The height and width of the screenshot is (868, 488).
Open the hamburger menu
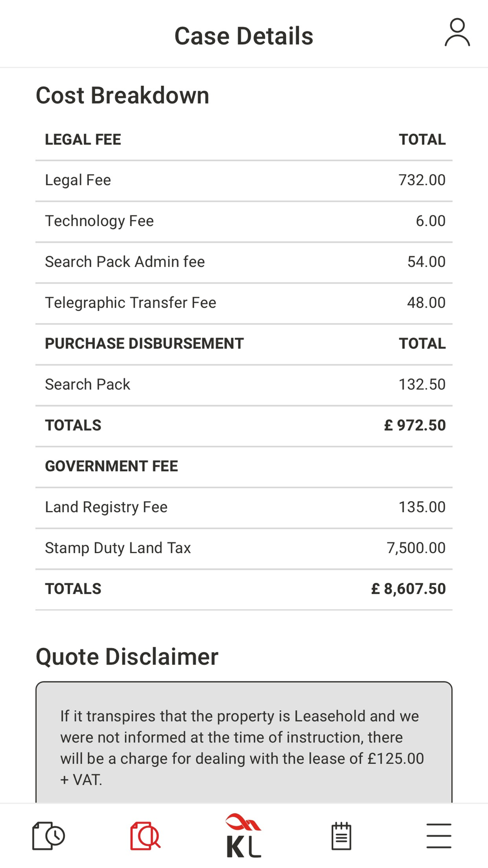[x=439, y=835]
